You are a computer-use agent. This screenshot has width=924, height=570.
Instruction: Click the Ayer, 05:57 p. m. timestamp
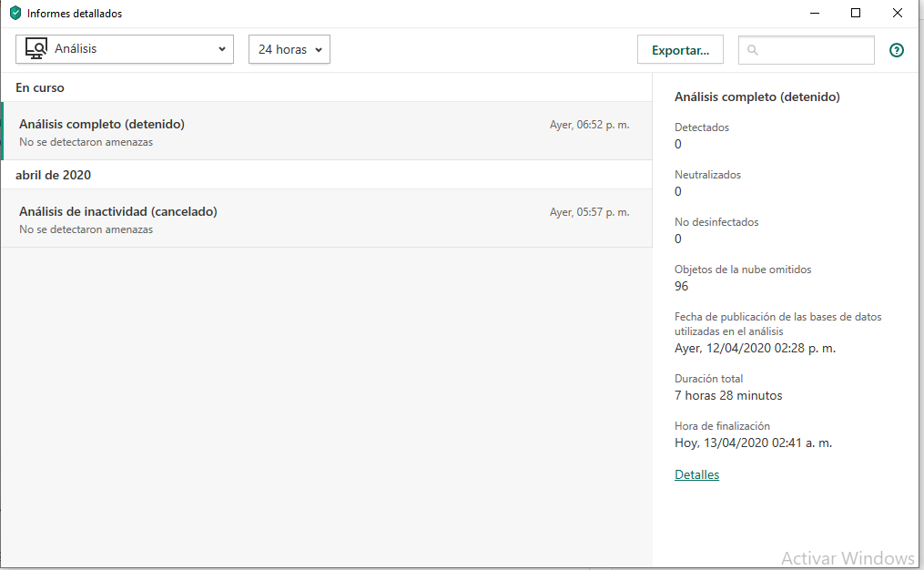tap(589, 212)
